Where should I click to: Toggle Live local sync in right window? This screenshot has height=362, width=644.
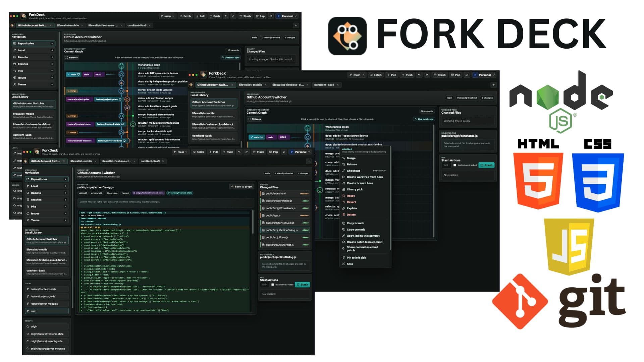[424, 119]
